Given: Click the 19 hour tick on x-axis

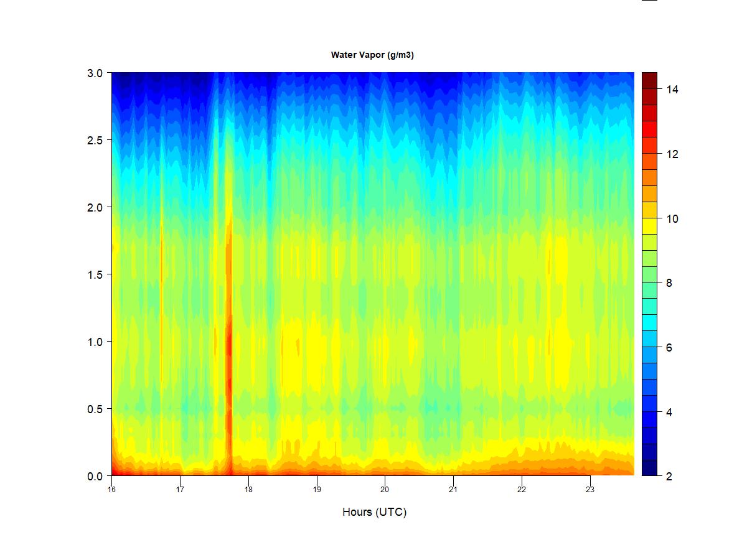Looking at the screenshot, I should click(317, 489).
